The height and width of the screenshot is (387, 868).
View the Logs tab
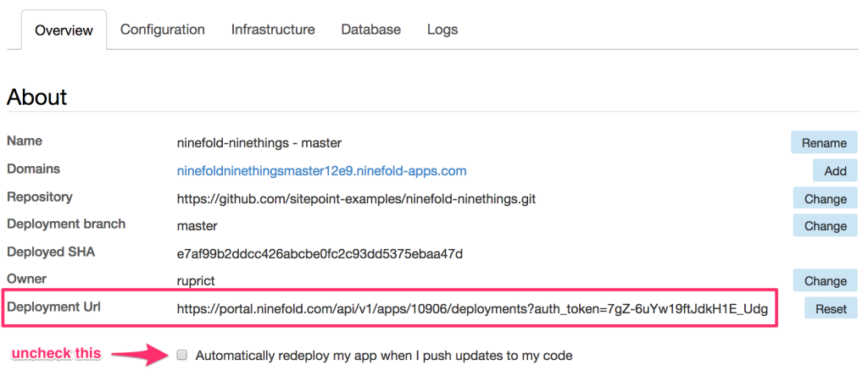(442, 30)
